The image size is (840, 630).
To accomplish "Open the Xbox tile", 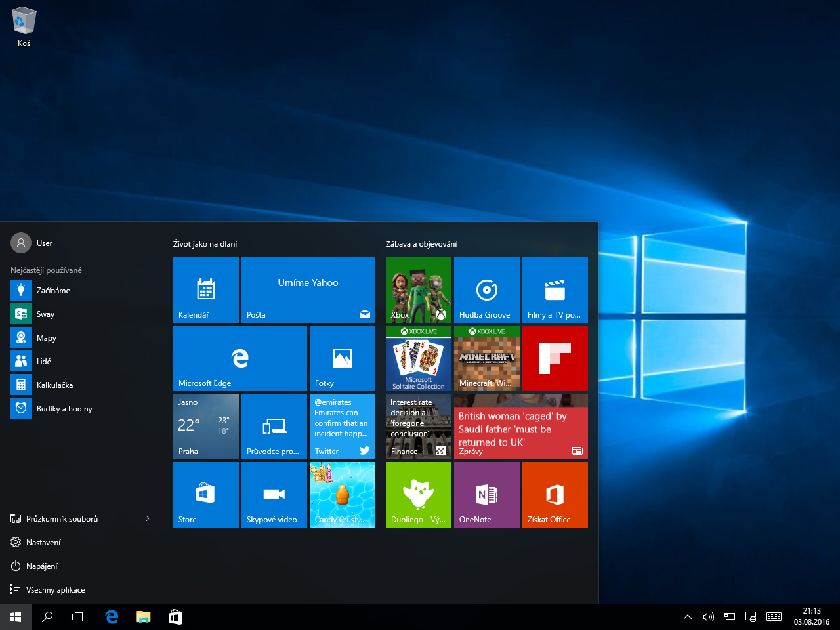I will 419,290.
